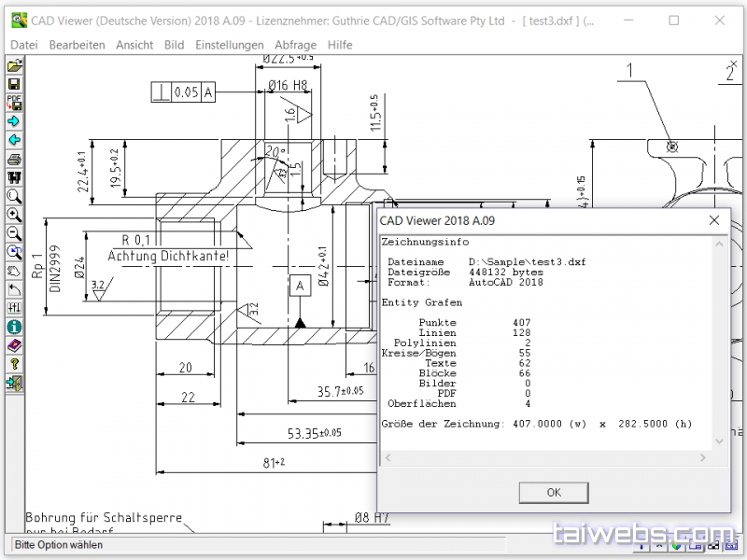Viewport: 747px width, 560px height.
Task: Select the Pan hand tool
Action: pos(14,271)
